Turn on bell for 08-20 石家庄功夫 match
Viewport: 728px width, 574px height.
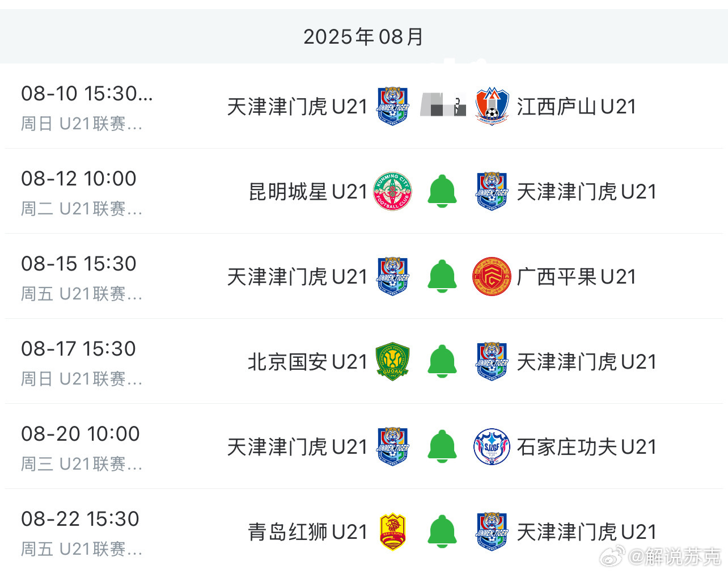(x=442, y=447)
